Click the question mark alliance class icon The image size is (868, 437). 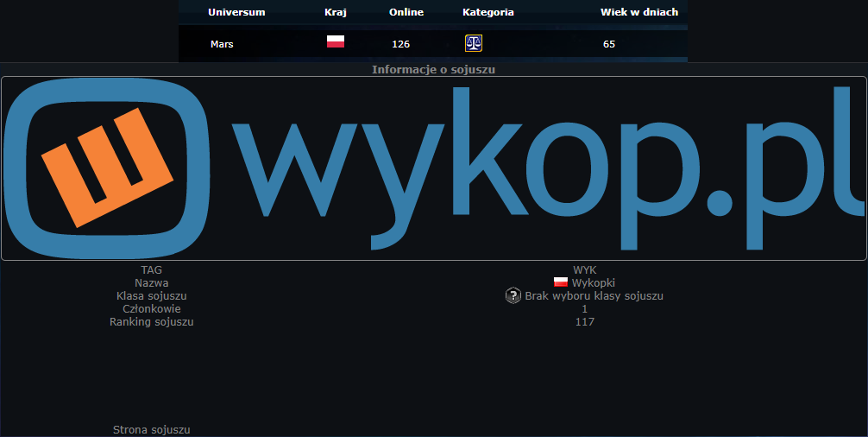pyautogui.click(x=513, y=295)
